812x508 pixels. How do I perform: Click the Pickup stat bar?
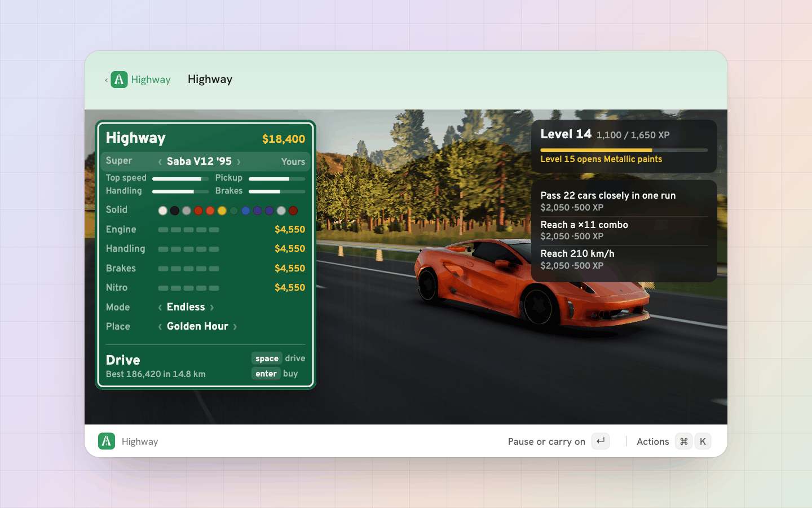click(x=277, y=178)
